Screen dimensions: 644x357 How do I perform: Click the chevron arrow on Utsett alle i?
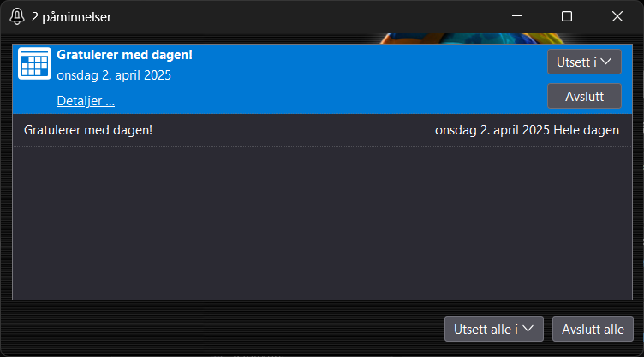(528, 329)
